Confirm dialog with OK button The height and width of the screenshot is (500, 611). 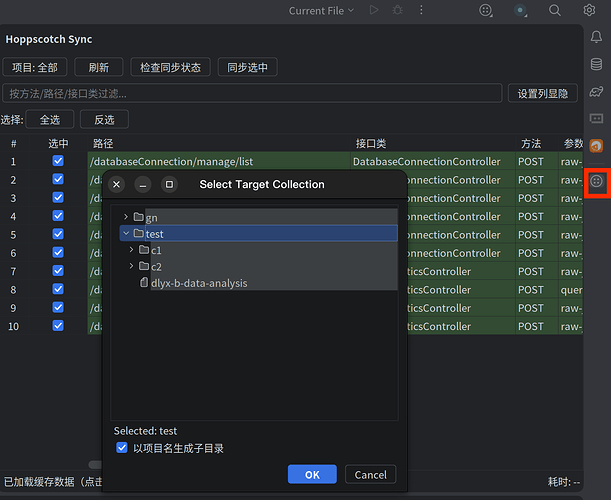point(312,474)
